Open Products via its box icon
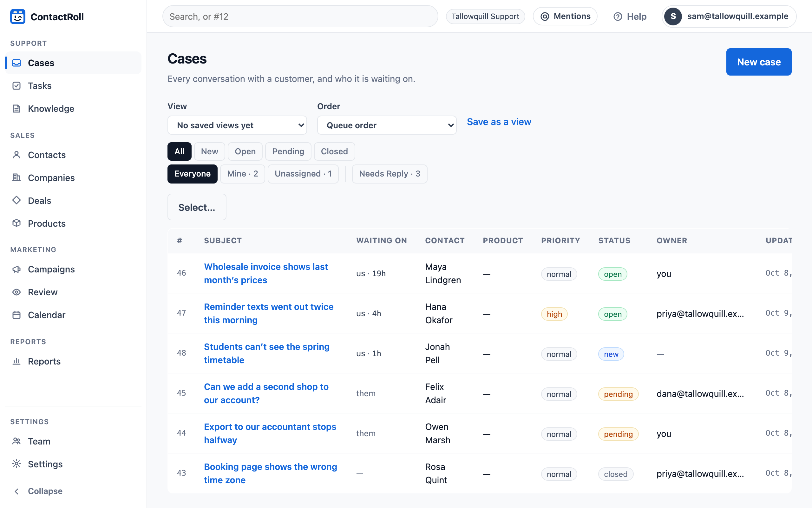This screenshot has height=508, width=812. point(16,224)
